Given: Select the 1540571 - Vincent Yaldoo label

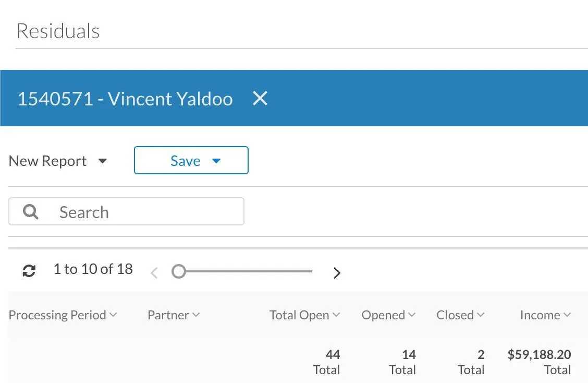Looking at the screenshot, I should (x=125, y=99).
